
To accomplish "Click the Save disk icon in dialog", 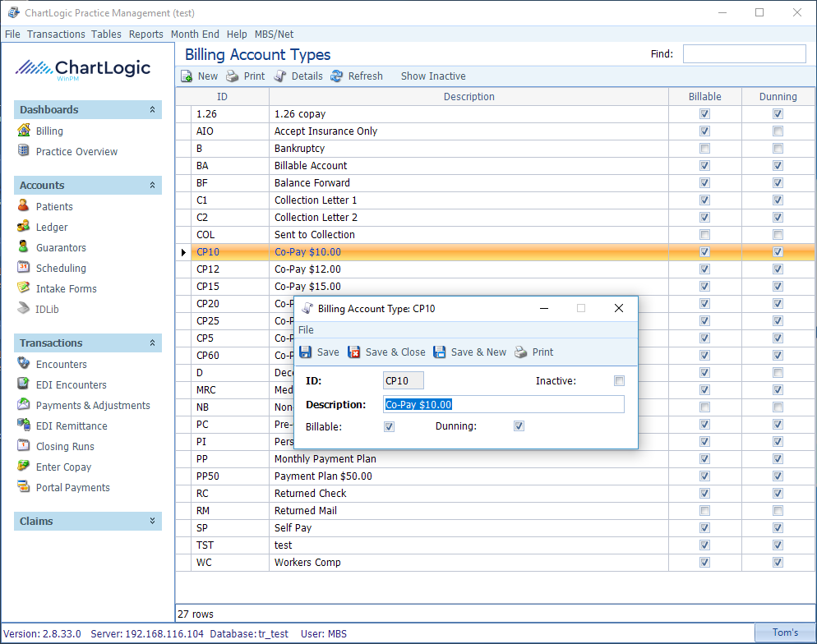I will pos(305,352).
